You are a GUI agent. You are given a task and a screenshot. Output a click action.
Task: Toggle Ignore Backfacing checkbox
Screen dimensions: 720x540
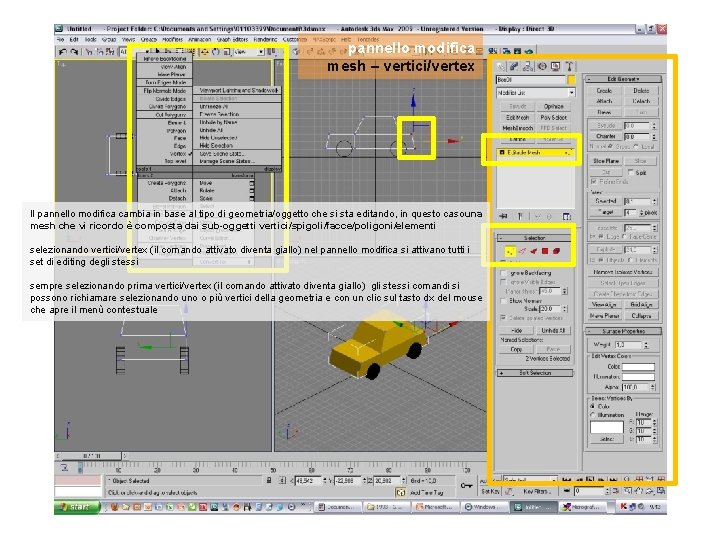coord(504,272)
